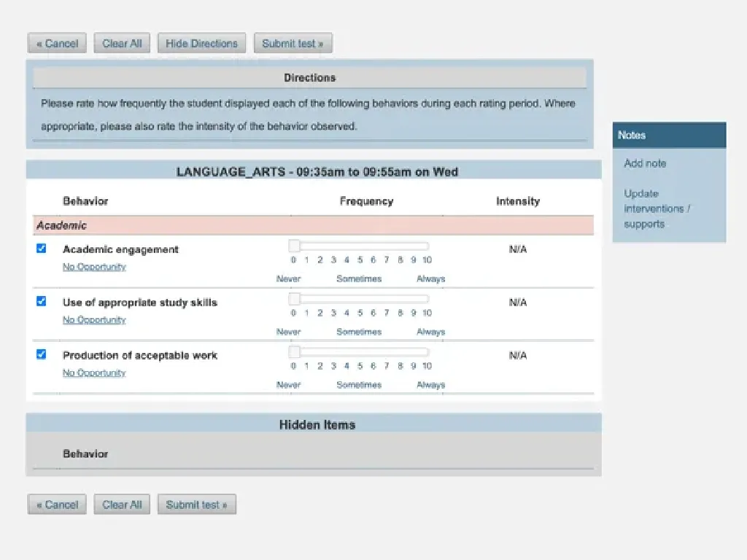Click Hide Directions button
Screen dimensions: 747x560
[x=201, y=44]
